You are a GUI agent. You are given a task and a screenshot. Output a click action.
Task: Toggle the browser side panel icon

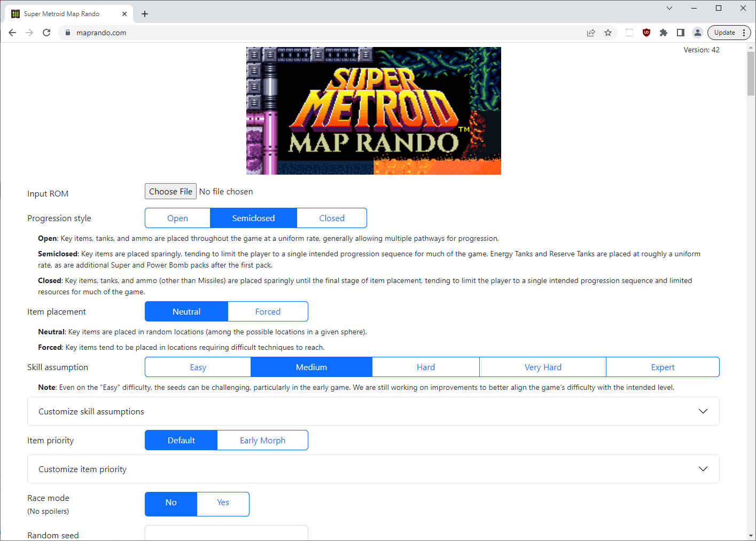coord(681,33)
